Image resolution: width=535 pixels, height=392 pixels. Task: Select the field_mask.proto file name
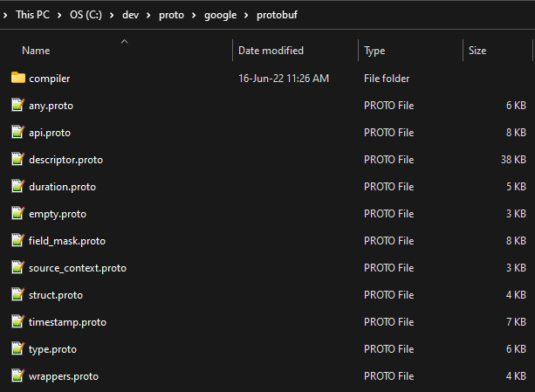pyautogui.click(x=67, y=241)
